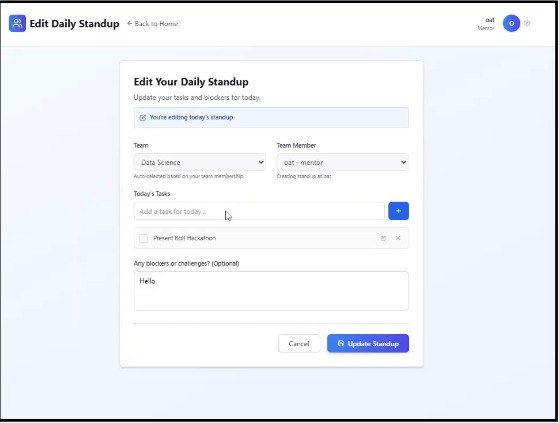The image size is (559, 423).
Task: Remove the Present Bolt Hackathon task
Action: (x=398, y=238)
